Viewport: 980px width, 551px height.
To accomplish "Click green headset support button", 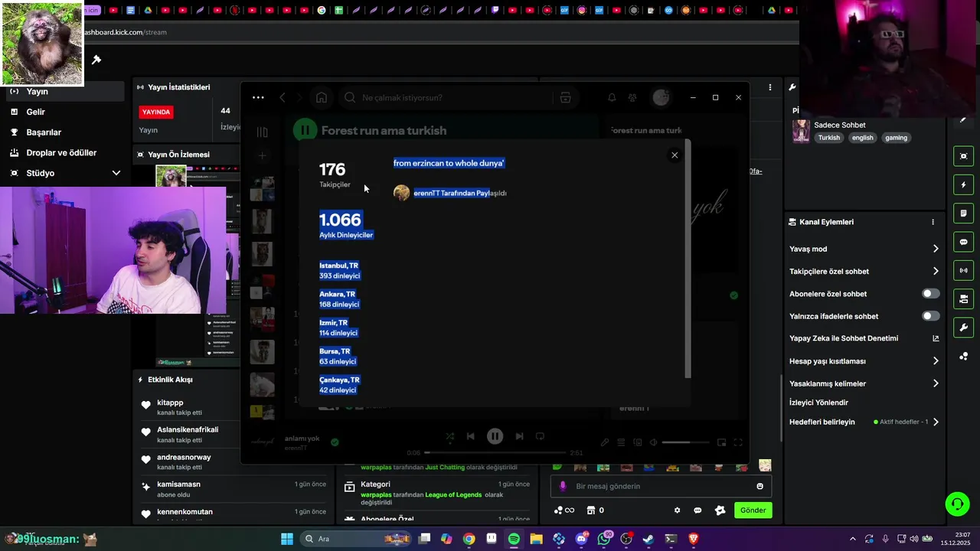I will [x=957, y=504].
